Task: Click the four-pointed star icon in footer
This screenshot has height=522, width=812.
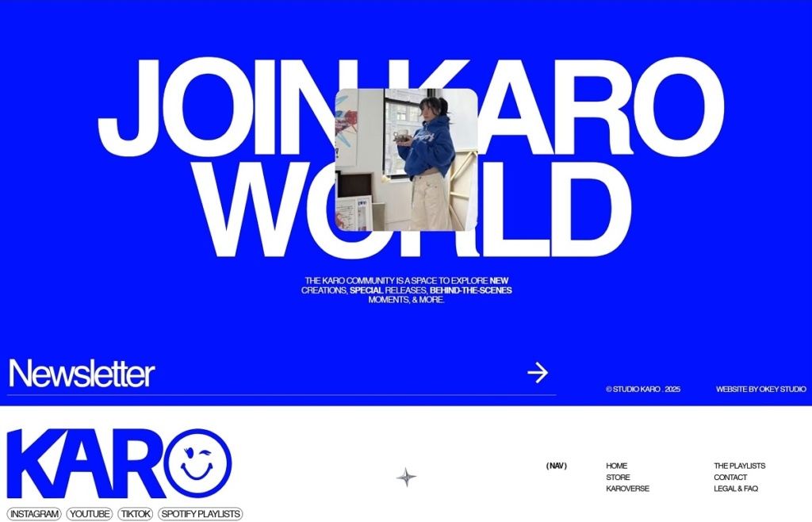Action: [x=406, y=478]
